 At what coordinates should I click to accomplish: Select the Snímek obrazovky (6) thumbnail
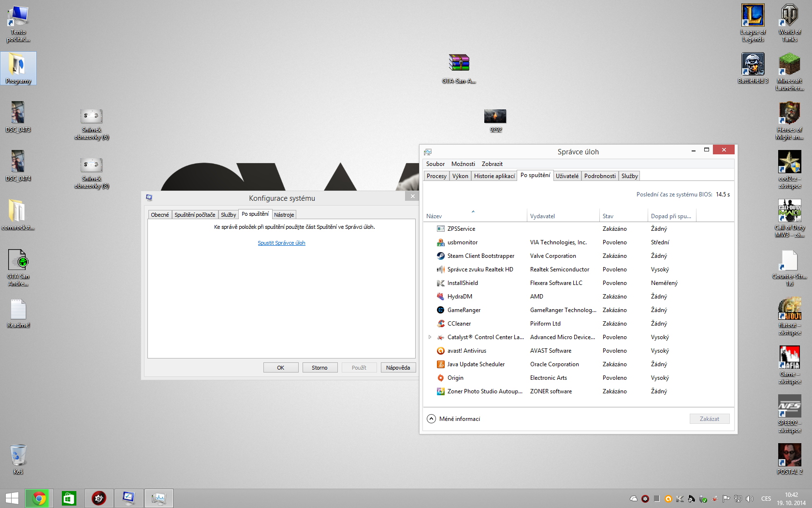point(91,124)
